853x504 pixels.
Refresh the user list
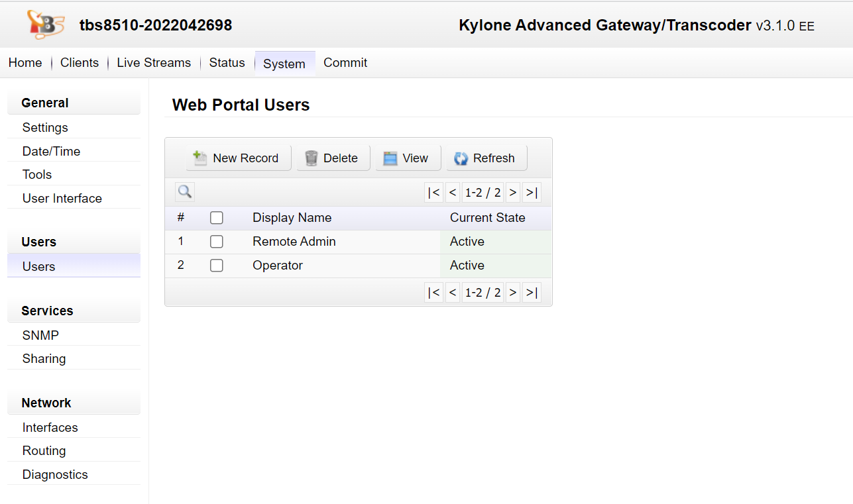486,158
